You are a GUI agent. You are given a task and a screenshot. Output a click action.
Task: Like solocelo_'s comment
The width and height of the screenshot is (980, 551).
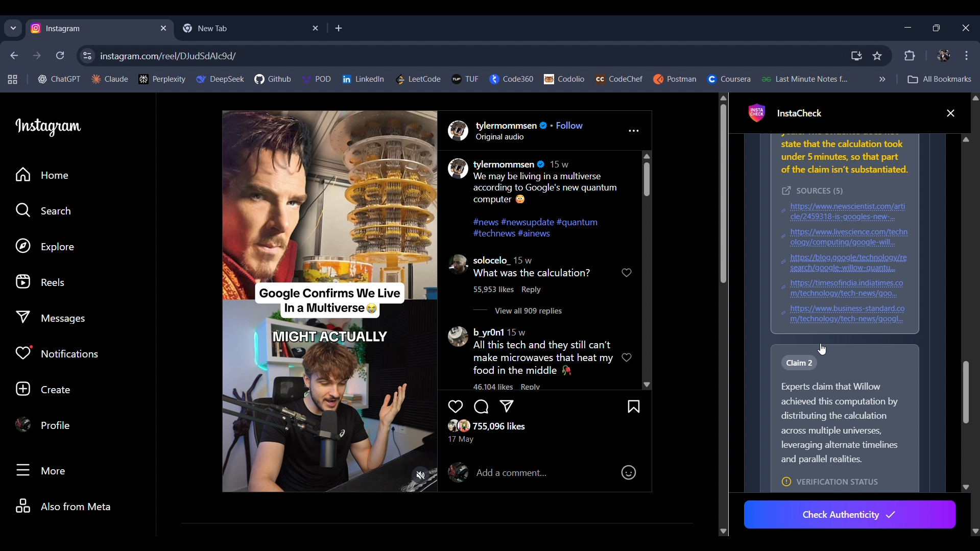[x=627, y=273]
